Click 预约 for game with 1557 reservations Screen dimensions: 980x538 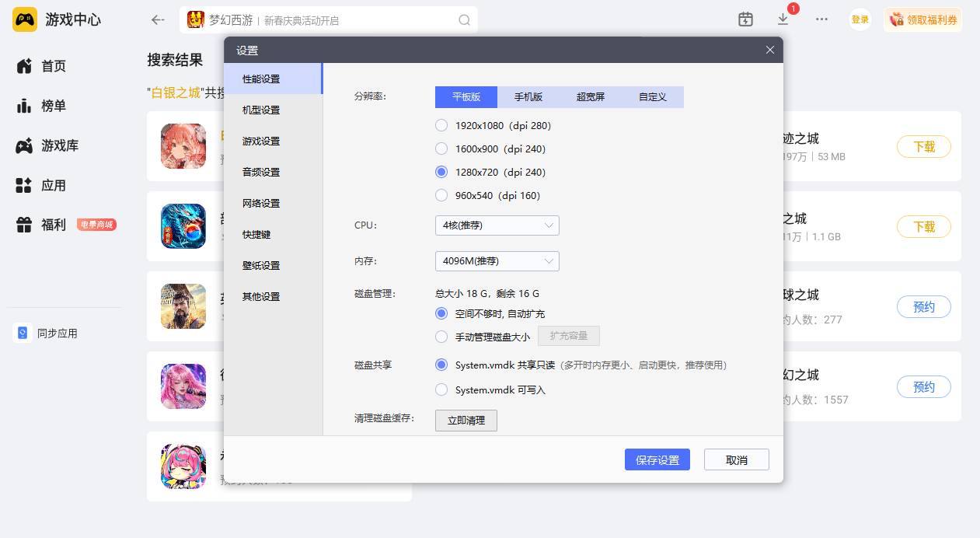coord(924,386)
